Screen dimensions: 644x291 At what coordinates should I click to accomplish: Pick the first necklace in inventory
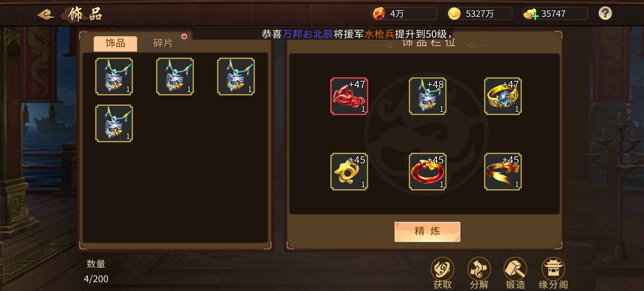pos(114,77)
